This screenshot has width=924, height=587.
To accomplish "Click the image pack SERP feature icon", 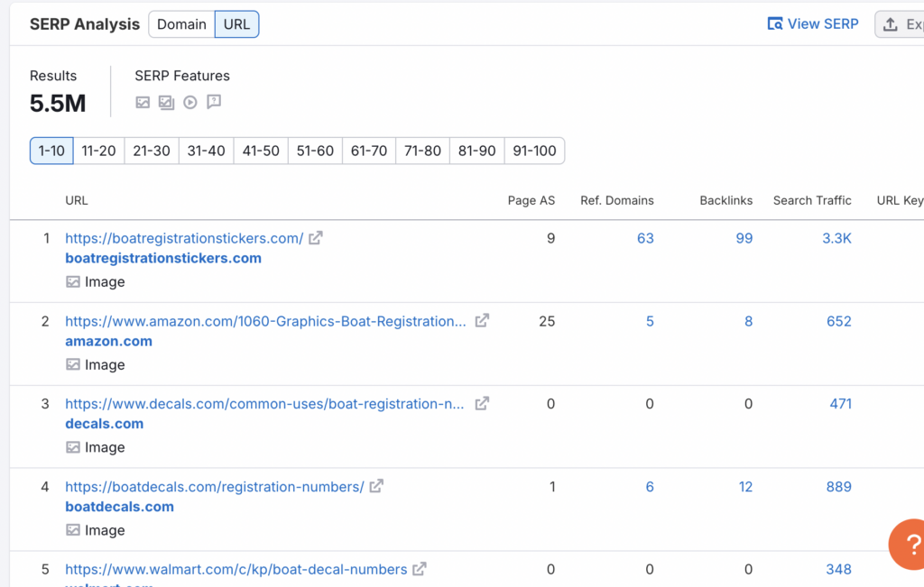I will tap(166, 103).
